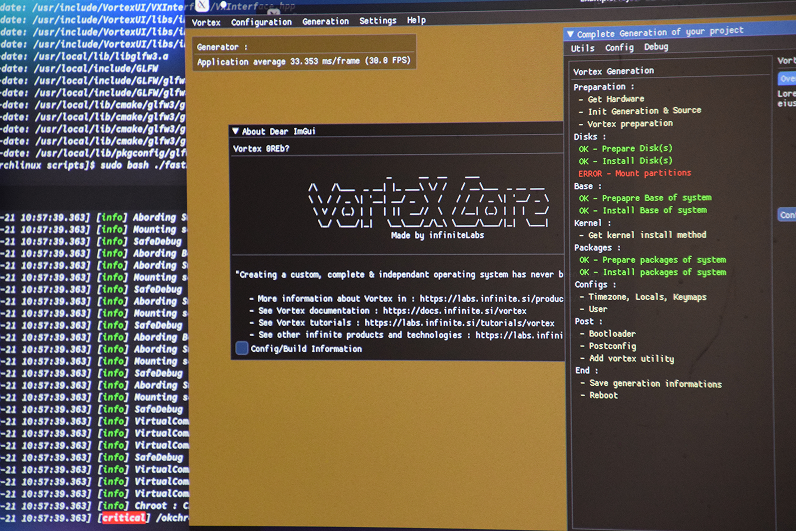Click the '- Reboot' step
Viewport: 796px width, 531px height.
pos(599,395)
